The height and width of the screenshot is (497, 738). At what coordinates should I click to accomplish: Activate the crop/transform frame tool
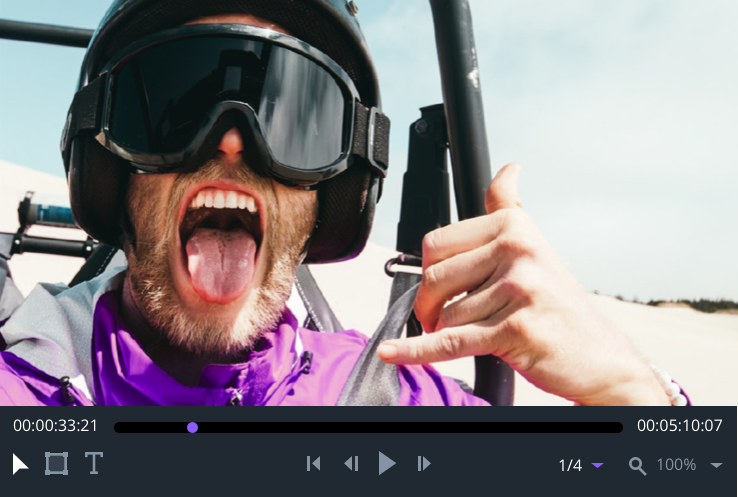(56, 464)
